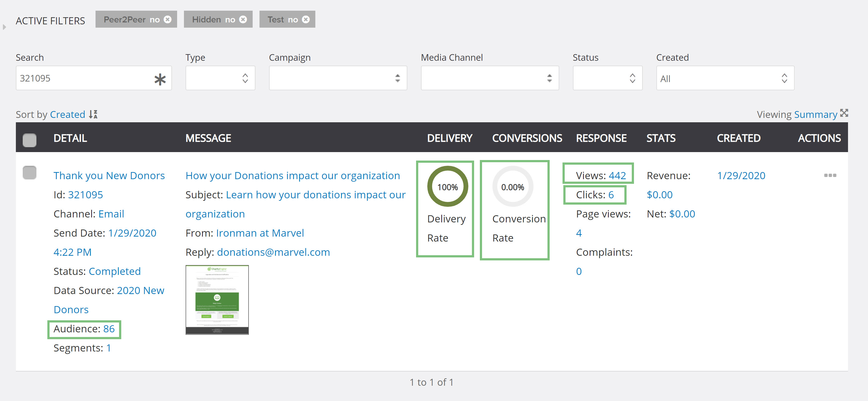Image resolution: width=868 pixels, height=401 pixels.
Task: Open the Type dropdown
Action: point(220,78)
